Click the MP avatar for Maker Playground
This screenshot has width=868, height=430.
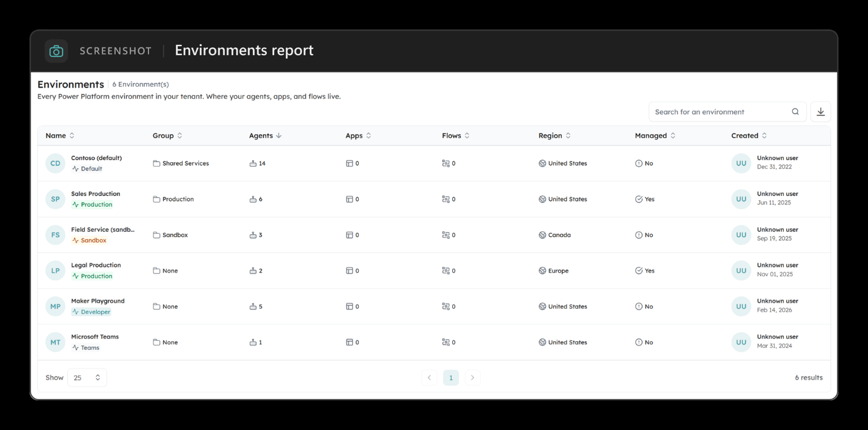click(x=55, y=306)
